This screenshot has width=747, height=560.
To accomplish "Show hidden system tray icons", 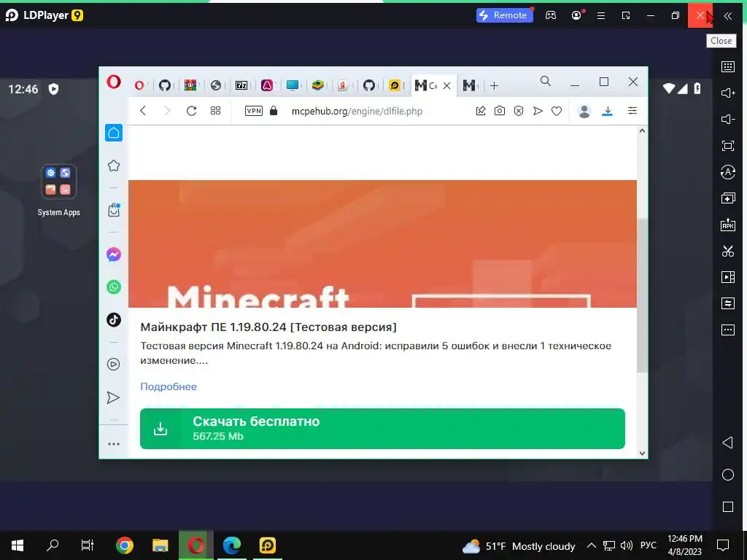I will [x=591, y=545].
